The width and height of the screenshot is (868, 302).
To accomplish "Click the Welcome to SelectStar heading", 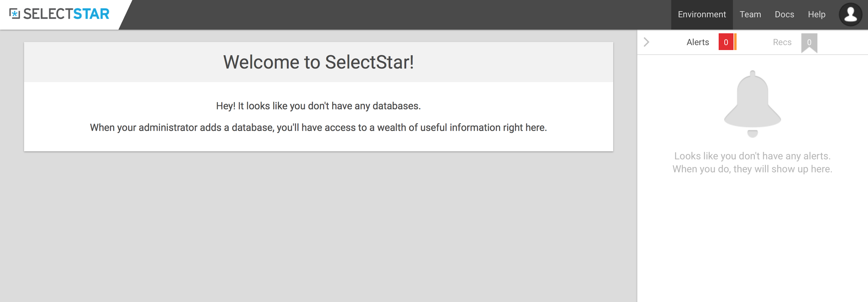I will [x=318, y=62].
